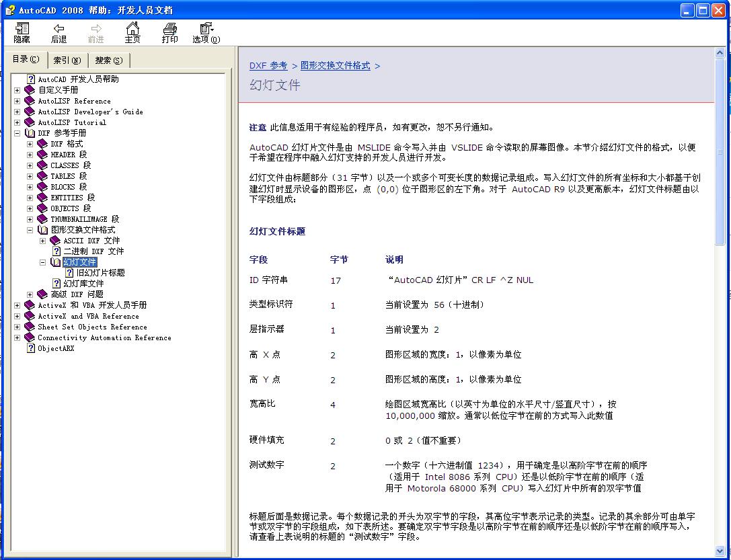Screen dimensions: 731x560
Task: Open the 幻灯库文件 topic
Action: pos(83,283)
